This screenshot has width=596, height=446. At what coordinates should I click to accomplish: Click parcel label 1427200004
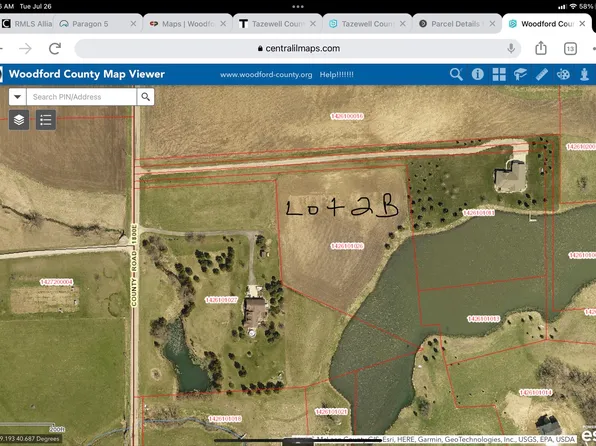tap(56, 282)
